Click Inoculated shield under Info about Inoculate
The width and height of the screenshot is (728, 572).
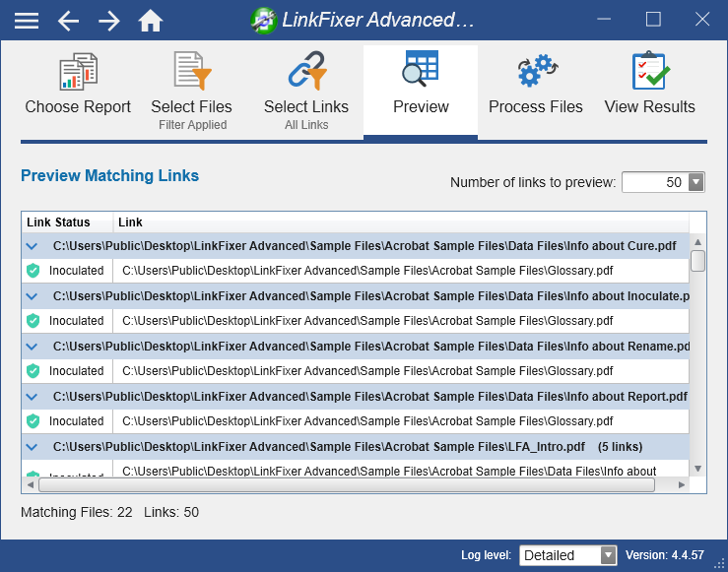[33, 321]
